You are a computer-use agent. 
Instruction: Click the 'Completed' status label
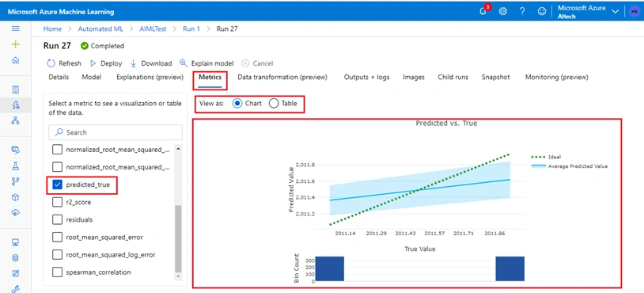click(107, 46)
